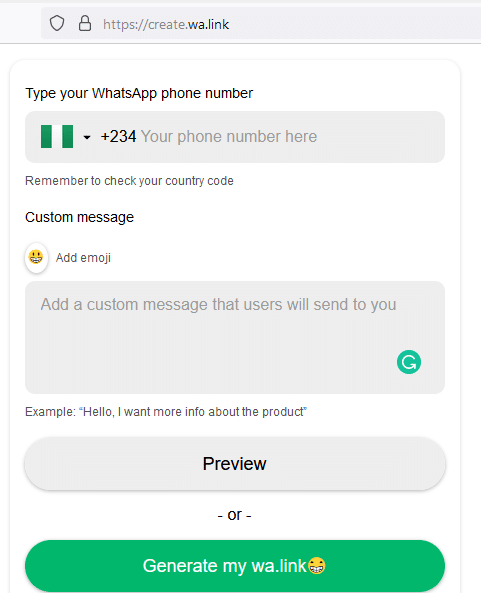
Task: Click the wa.link domain text in URL
Action: click(x=208, y=25)
